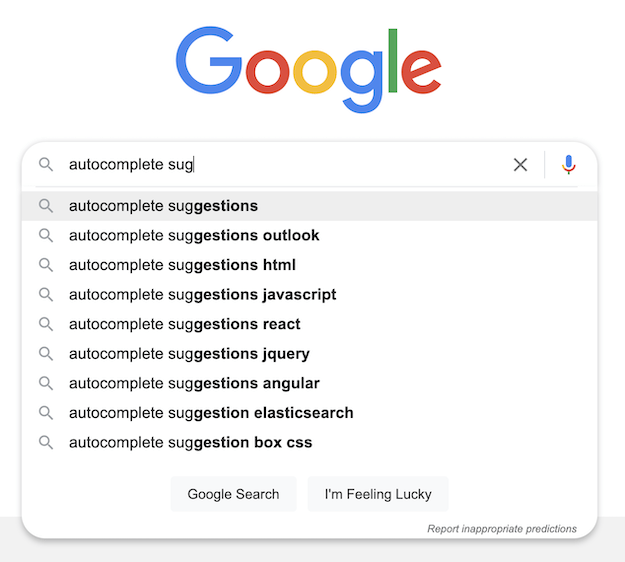Screen dimensions: 625x562
Task: Choose 'autocomplete suggestions outlook' suggestion
Action: [194, 236]
